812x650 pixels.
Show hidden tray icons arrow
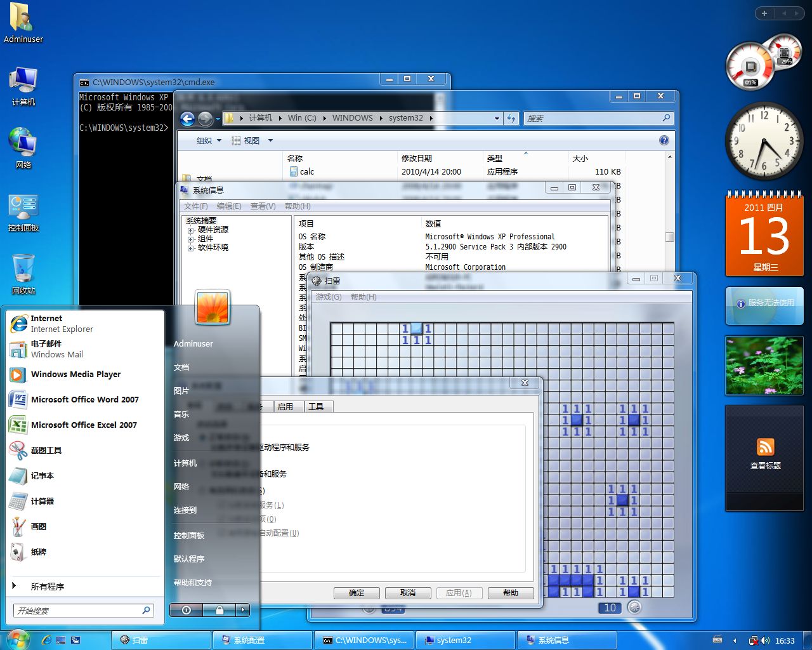735,640
